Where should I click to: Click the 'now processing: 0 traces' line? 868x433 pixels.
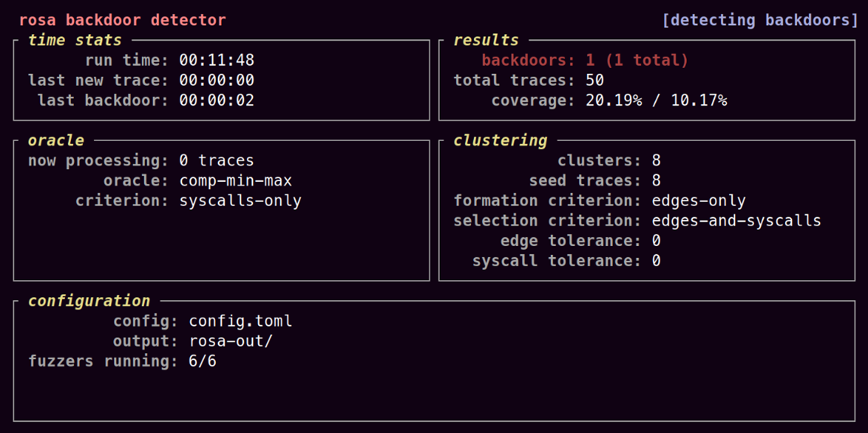click(x=141, y=161)
